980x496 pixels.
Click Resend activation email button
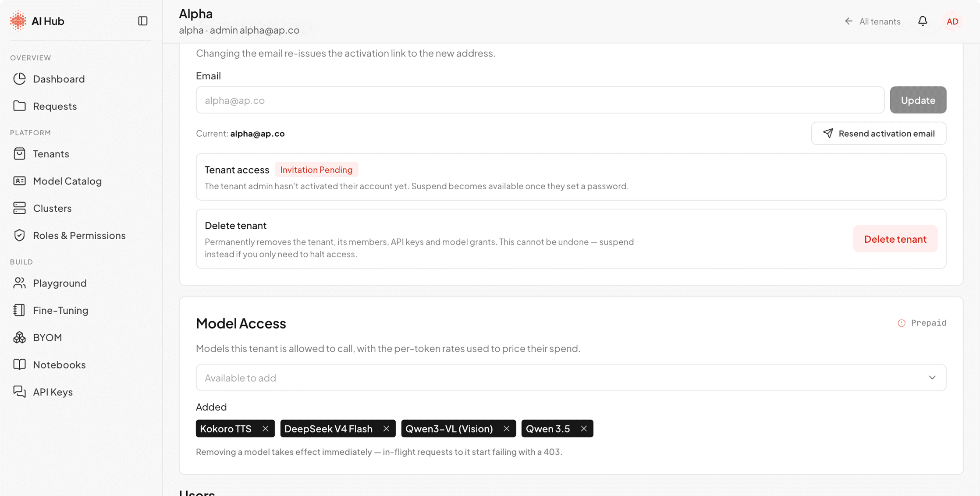click(878, 133)
